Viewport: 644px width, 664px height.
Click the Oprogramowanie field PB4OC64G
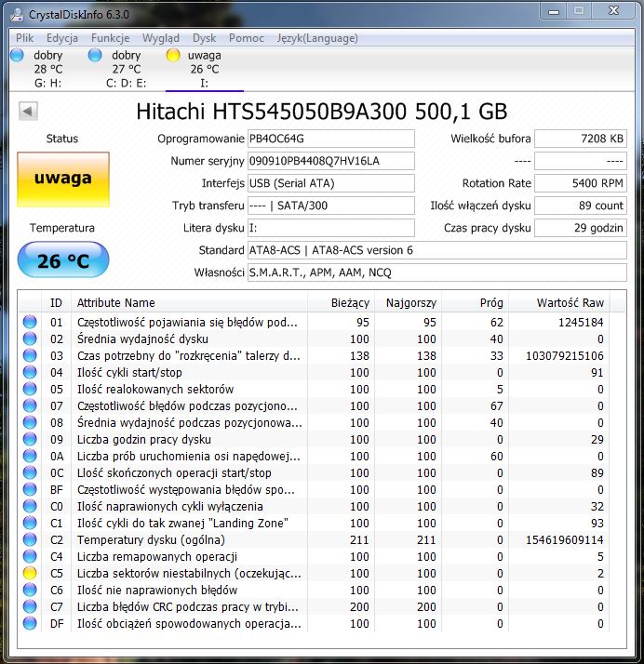331,139
